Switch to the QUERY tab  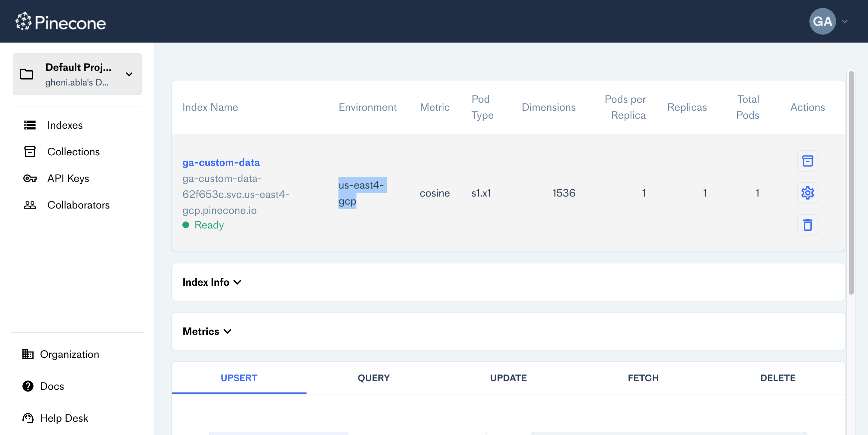[373, 378]
